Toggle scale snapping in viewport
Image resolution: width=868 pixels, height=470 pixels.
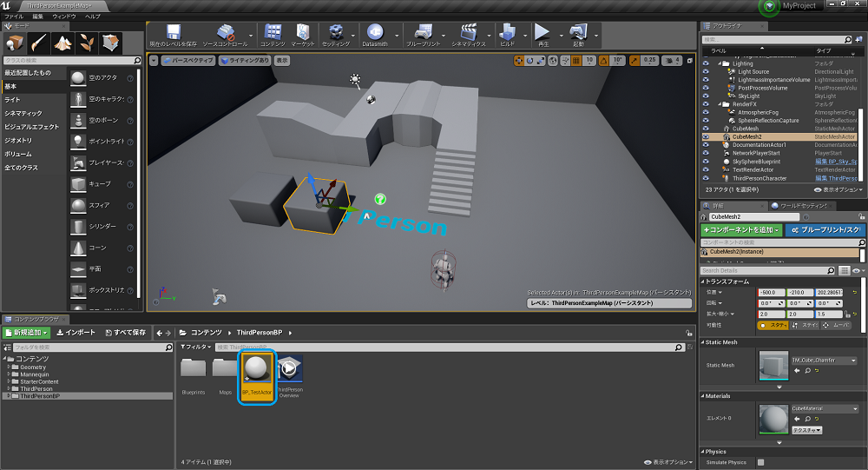634,61
